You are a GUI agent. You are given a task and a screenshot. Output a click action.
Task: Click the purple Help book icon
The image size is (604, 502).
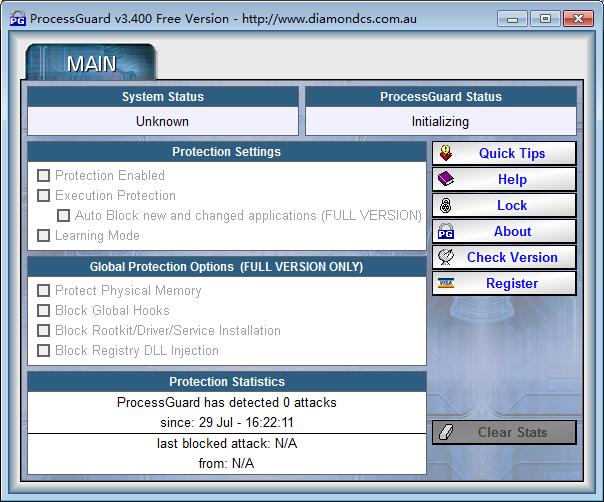tap(446, 179)
